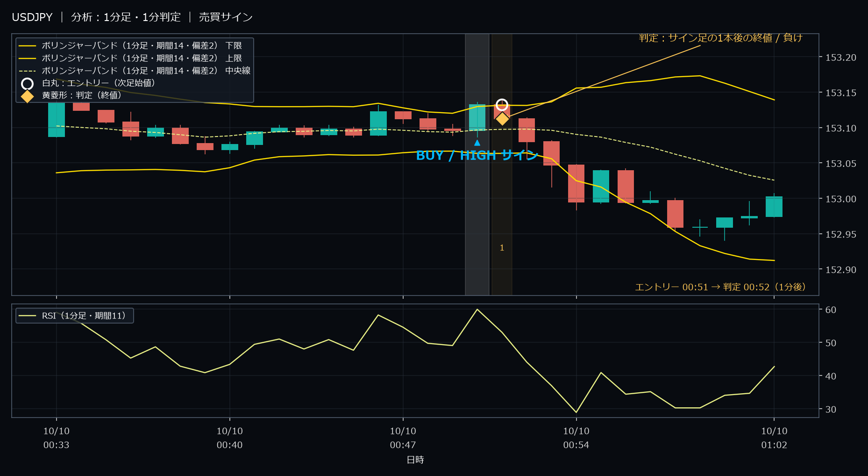This screenshot has height=476, width=868.
Task: Click the RSI（1分足・期間11）legend label
Action: tap(84, 316)
